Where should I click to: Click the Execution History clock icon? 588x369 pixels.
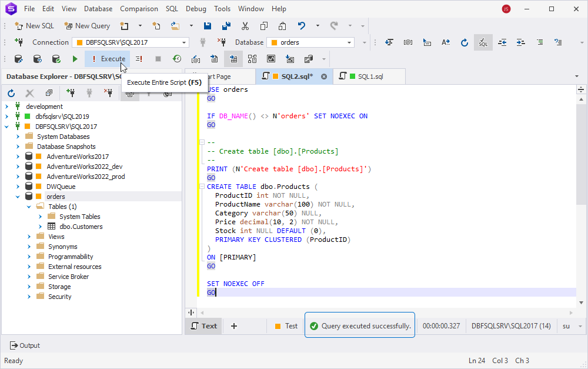[x=177, y=59]
